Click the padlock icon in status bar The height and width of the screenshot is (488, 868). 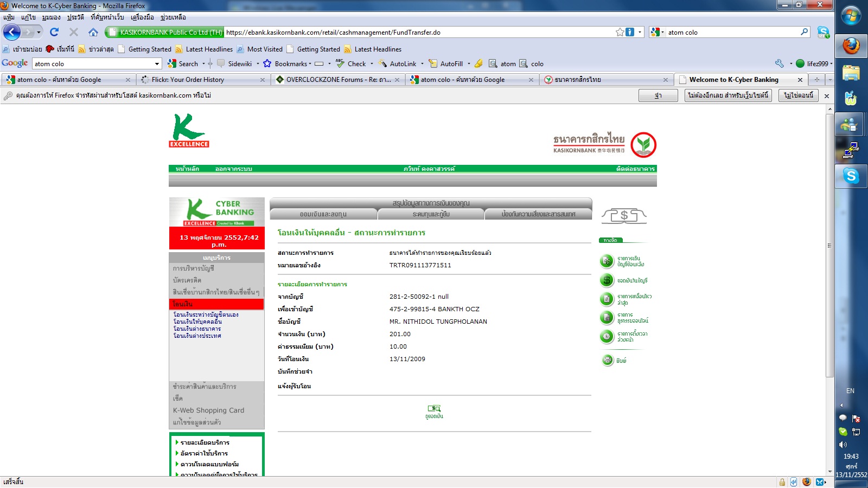point(782,482)
